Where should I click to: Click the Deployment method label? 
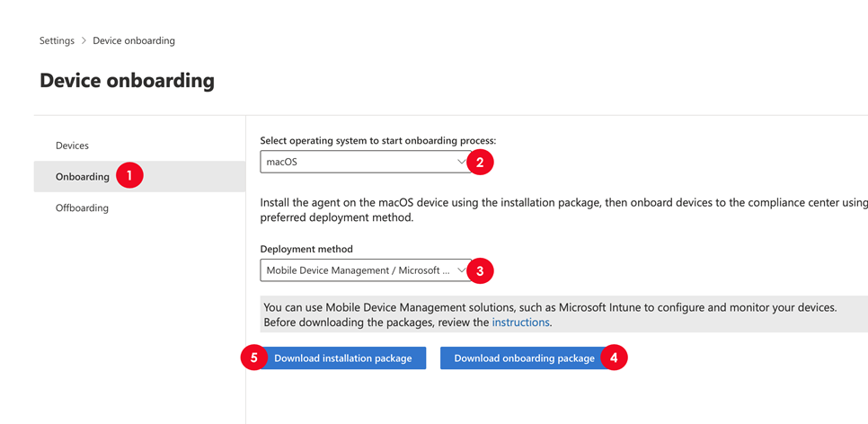tap(306, 249)
